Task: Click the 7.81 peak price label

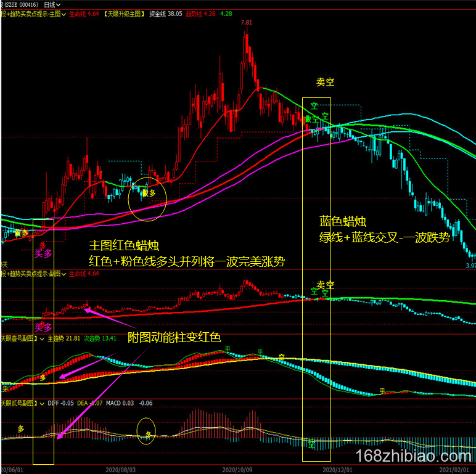Action: pos(246,23)
